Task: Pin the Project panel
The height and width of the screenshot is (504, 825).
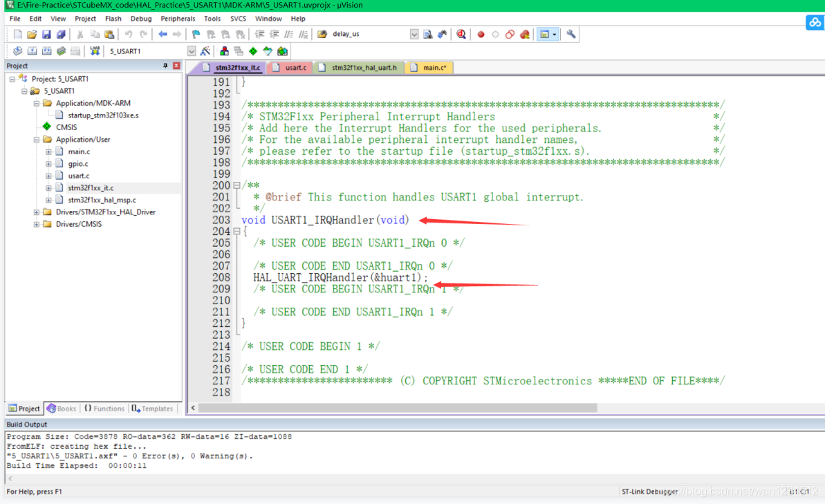Action: (x=165, y=66)
